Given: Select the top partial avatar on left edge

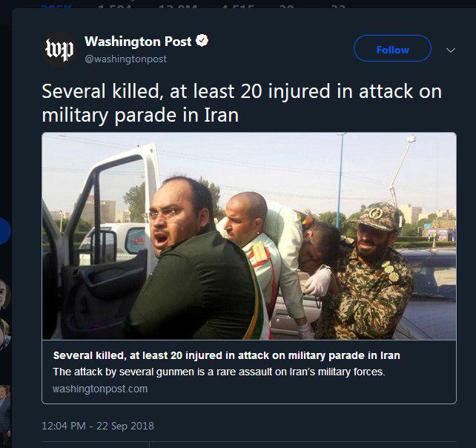Looking at the screenshot, I should [4, 294].
